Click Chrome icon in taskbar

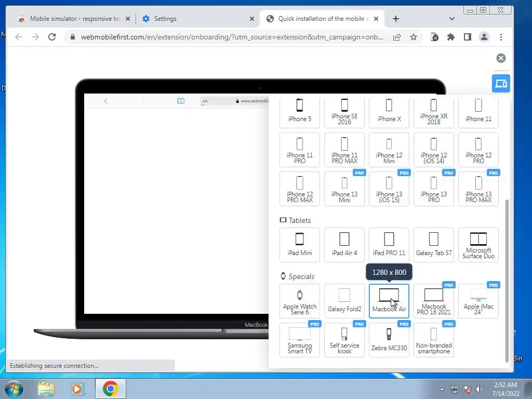point(110,389)
